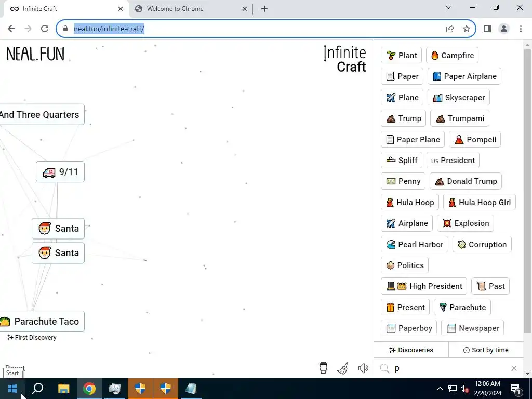Select the Trumpami element
The height and width of the screenshot is (399, 532).
coord(460,118)
